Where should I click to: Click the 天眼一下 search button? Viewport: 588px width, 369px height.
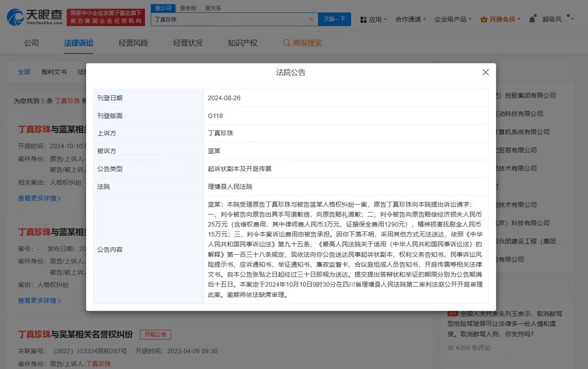coord(334,19)
